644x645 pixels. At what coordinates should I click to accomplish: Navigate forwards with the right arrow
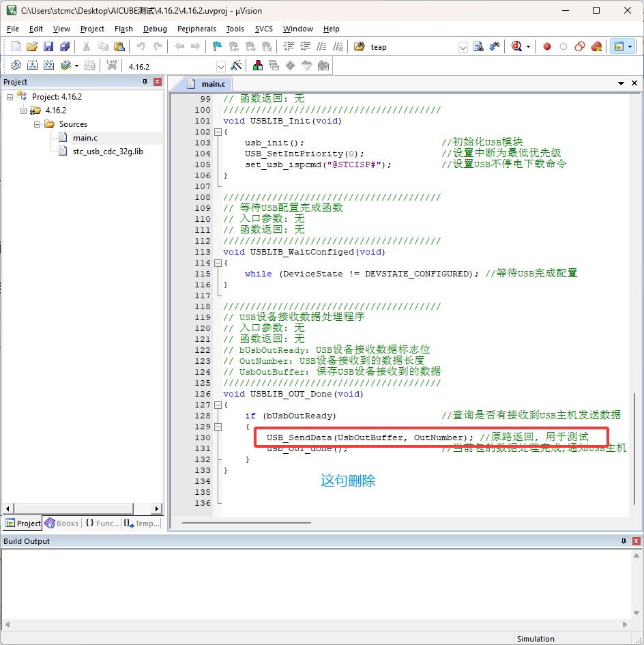click(x=196, y=46)
